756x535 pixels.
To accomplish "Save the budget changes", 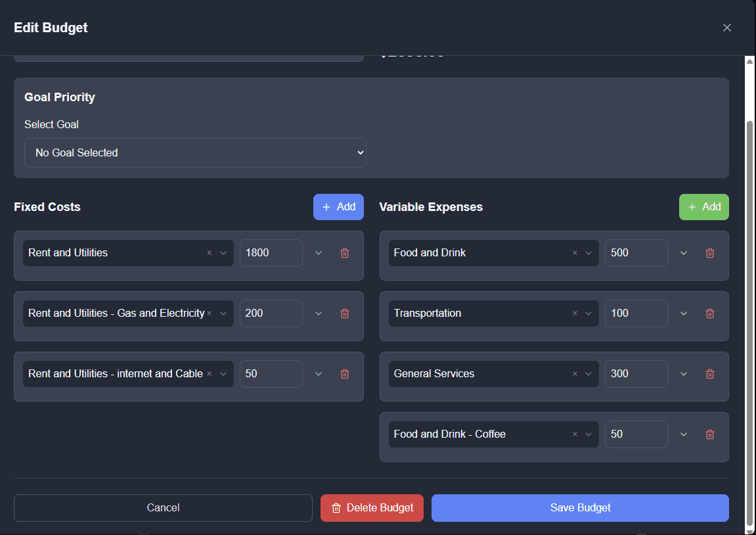I will (579, 507).
